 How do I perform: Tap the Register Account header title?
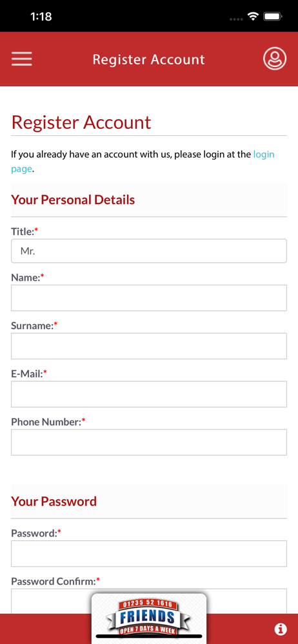coord(148,59)
